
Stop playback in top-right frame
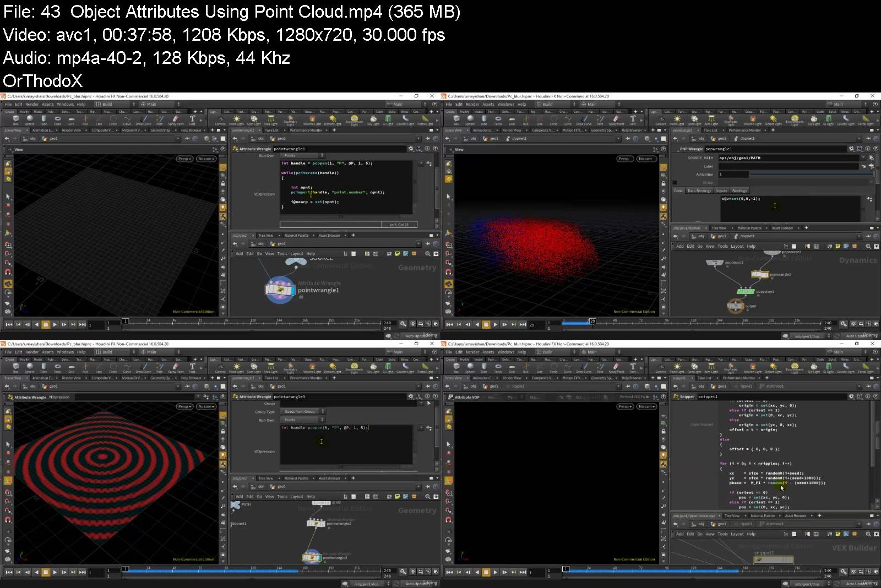tap(486, 324)
